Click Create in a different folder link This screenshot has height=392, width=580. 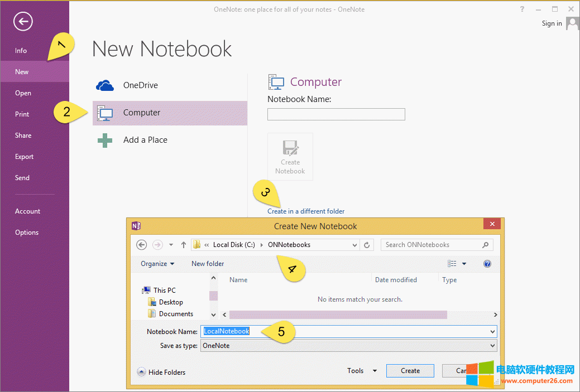tap(306, 211)
